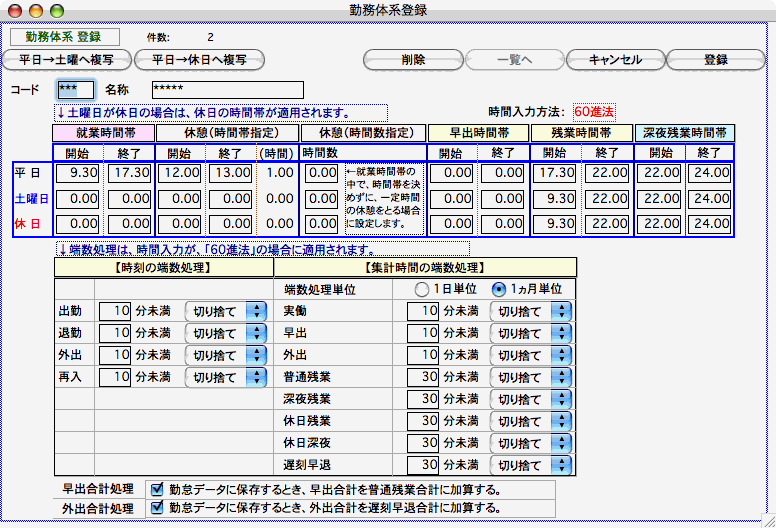Click the 休日 row label

tap(27, 224)
